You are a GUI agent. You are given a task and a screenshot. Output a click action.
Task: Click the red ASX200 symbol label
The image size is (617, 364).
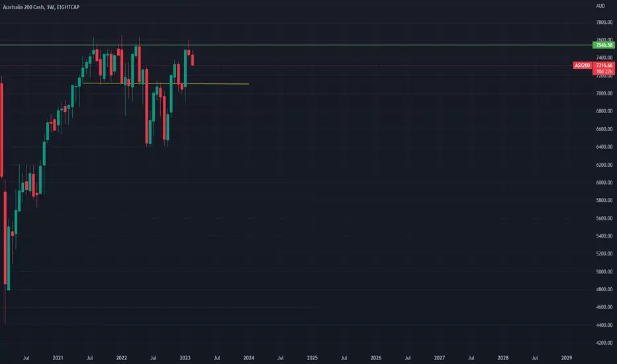583,66
